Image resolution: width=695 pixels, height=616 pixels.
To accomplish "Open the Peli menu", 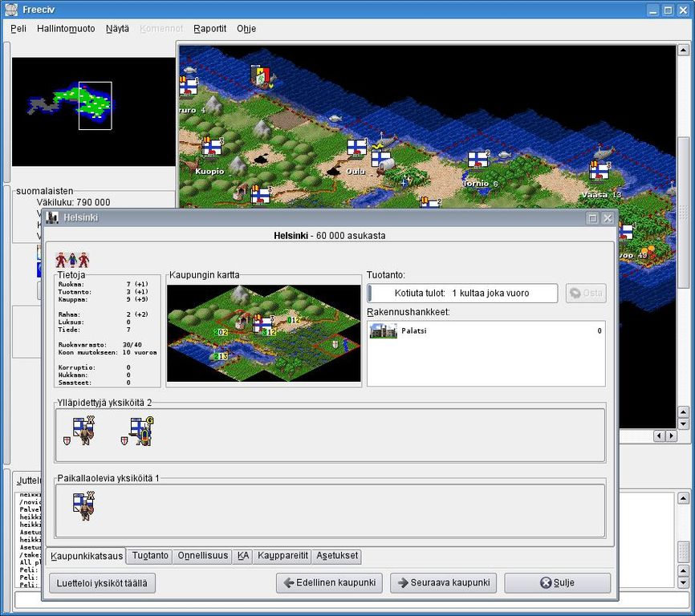I will pyautogui.click(x=18, y=28).
